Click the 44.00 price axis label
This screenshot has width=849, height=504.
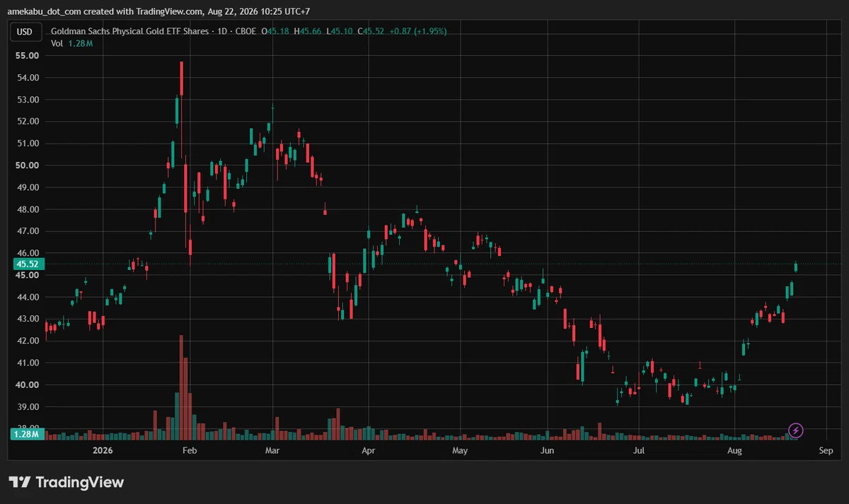click(x=28, y=297)
